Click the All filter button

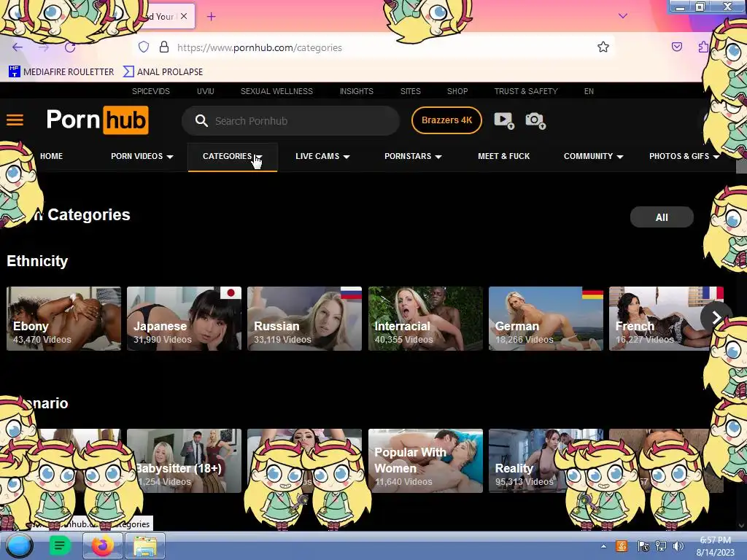[662, 217]
